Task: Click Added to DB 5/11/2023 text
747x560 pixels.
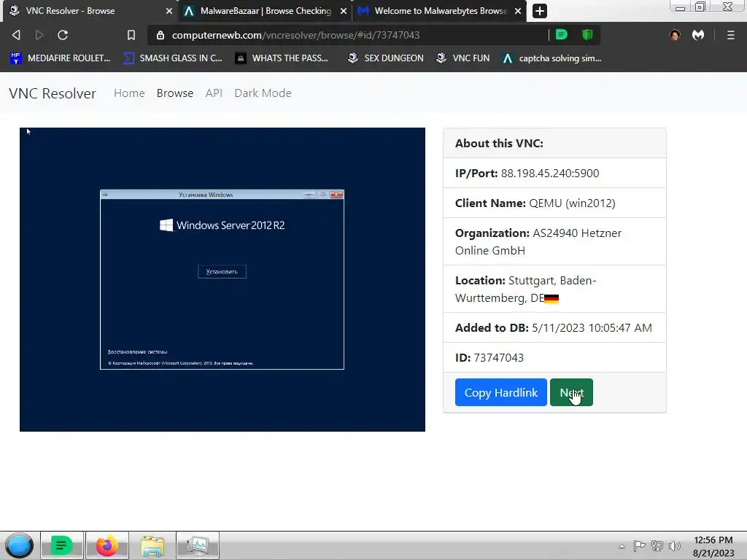Action: [554, 327]
